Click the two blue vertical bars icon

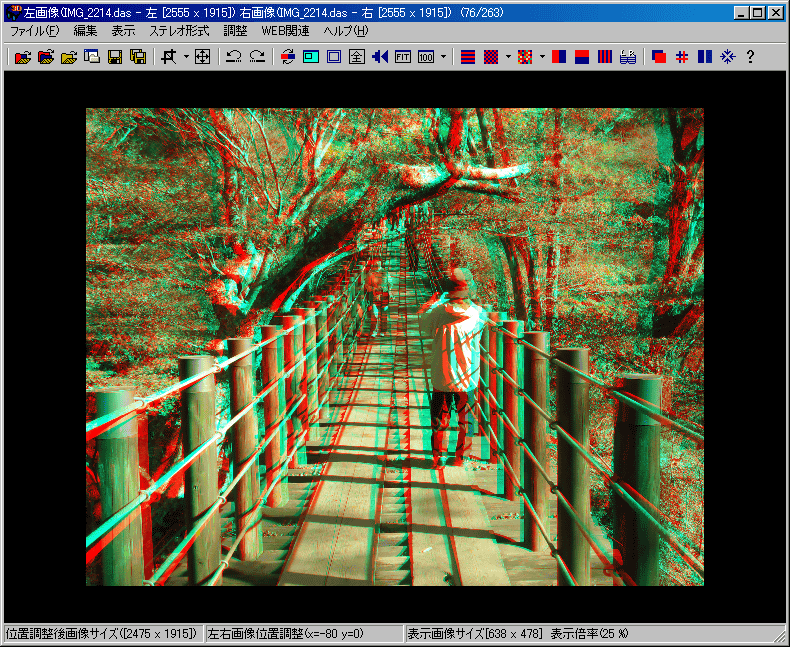(x=705, y=57)
